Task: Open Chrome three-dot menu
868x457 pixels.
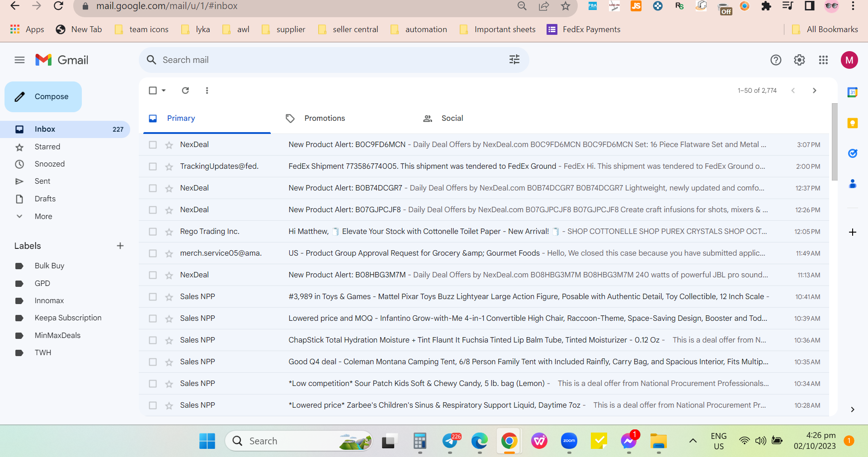Action: (x=853, y=6)
